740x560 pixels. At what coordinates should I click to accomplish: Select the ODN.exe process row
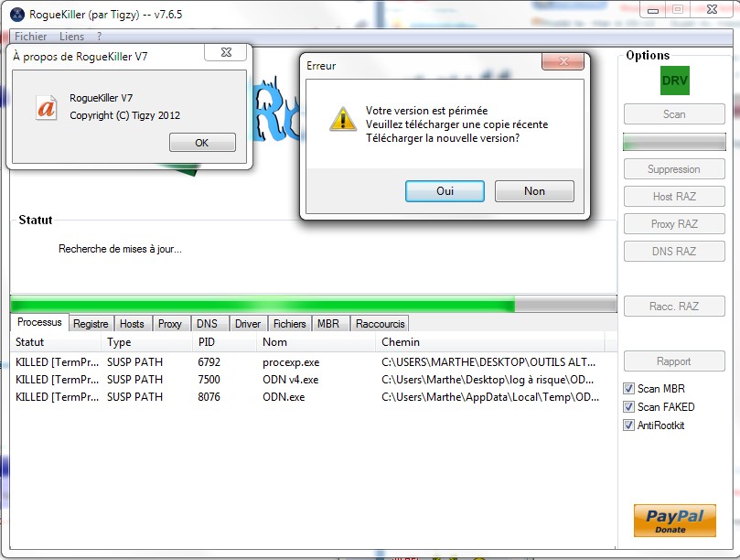click(307, 397)
